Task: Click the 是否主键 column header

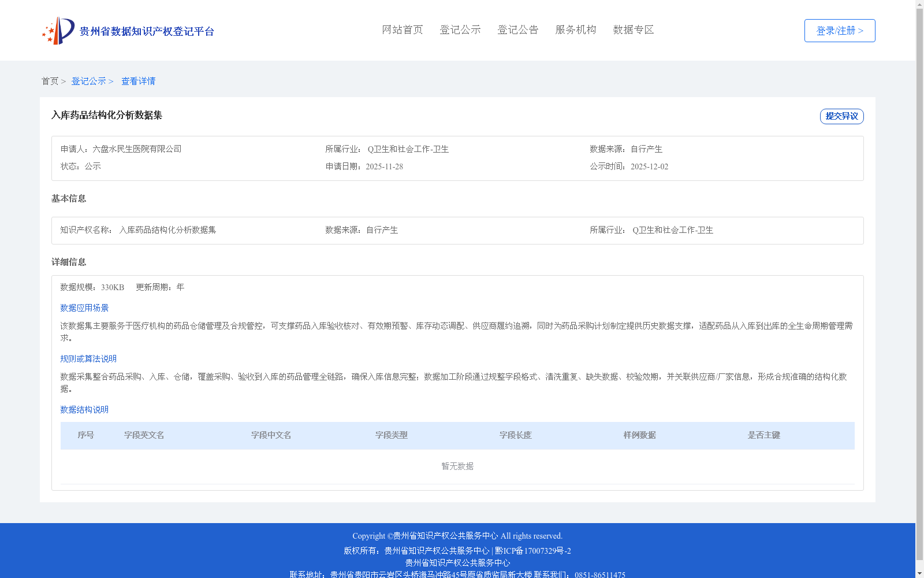Action: coord(764,435)
